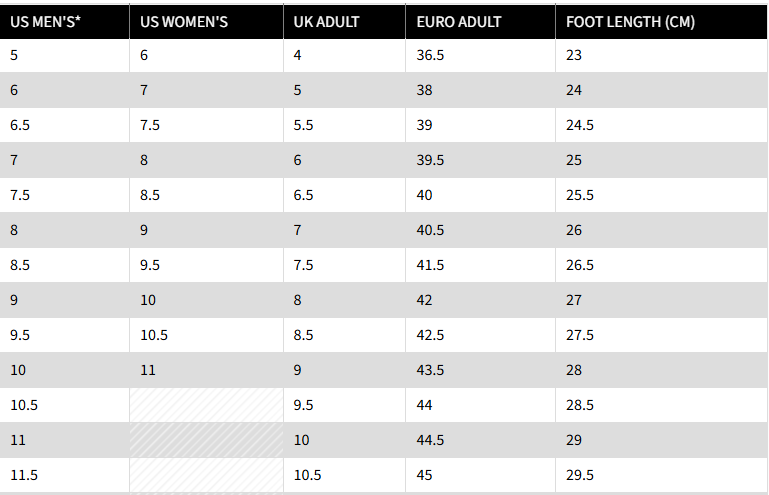The height and width of the screenshot is (495, 769).
Task: Click the US WOMEN'S column header
Action: 186,21
